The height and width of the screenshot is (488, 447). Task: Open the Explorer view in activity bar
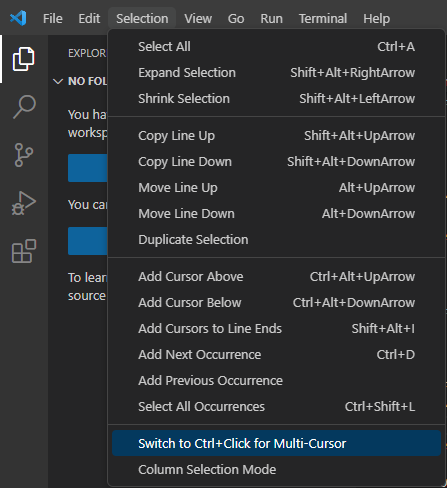(x=24, y=59)
